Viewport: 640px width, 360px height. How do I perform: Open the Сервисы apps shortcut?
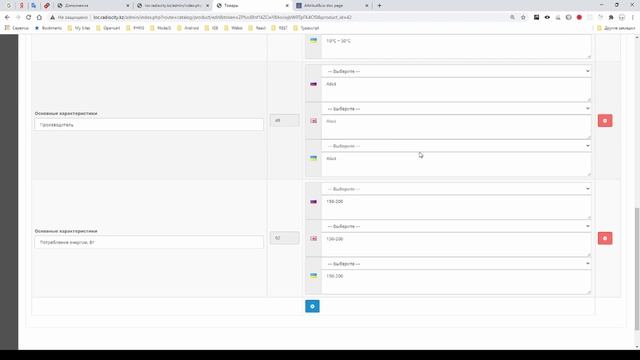point(17,28)
